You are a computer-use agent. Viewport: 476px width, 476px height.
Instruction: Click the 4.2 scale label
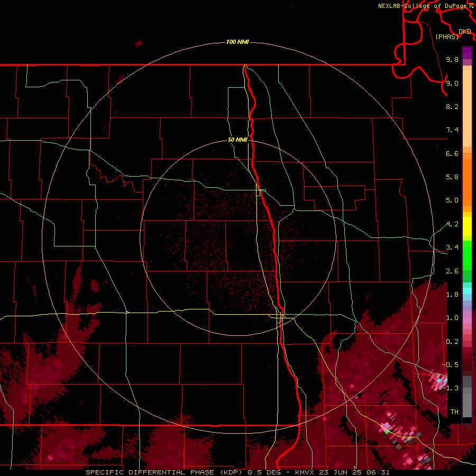[x=452, y=224]
